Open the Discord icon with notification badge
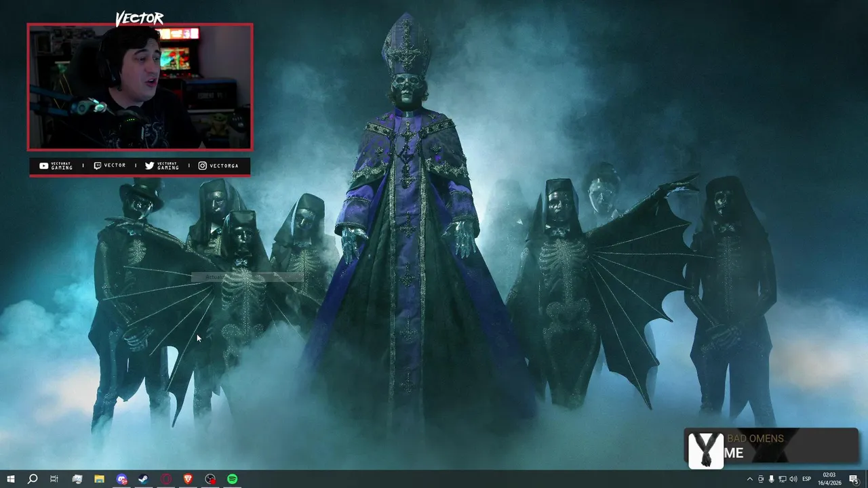The height and width of the screenshot is (488, 868). pyautogui.click(x=121, y=479)
